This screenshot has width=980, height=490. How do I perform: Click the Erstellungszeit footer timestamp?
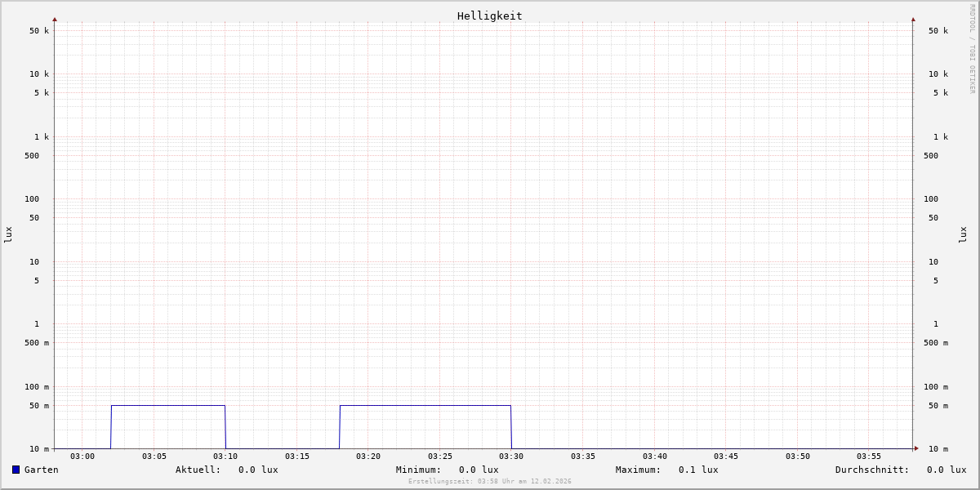490,482
